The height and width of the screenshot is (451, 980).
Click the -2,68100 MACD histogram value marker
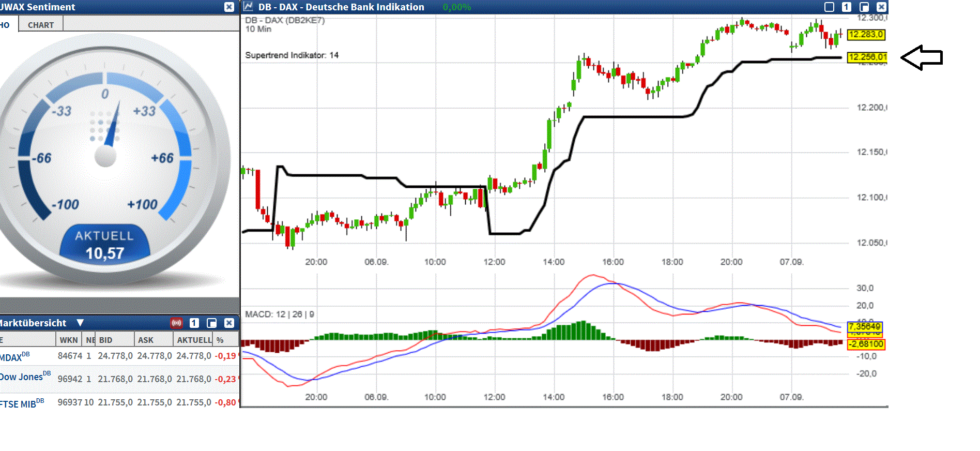click(x=866, y=344)
